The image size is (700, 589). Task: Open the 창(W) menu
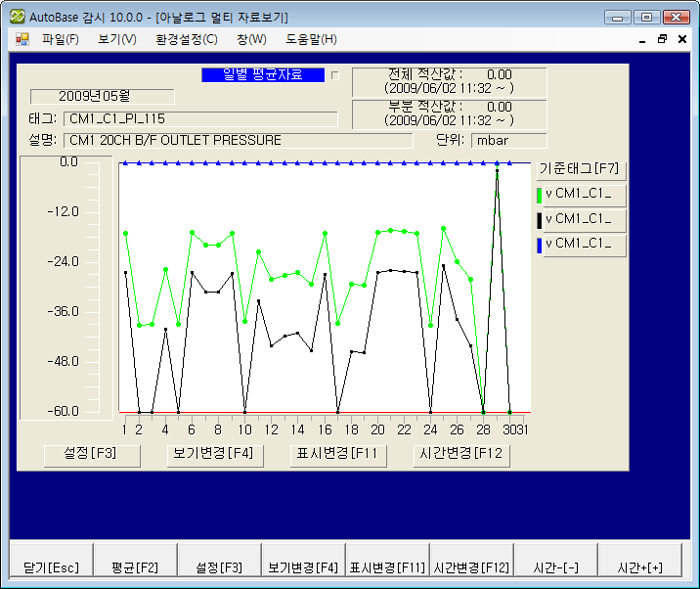point(251,39)
